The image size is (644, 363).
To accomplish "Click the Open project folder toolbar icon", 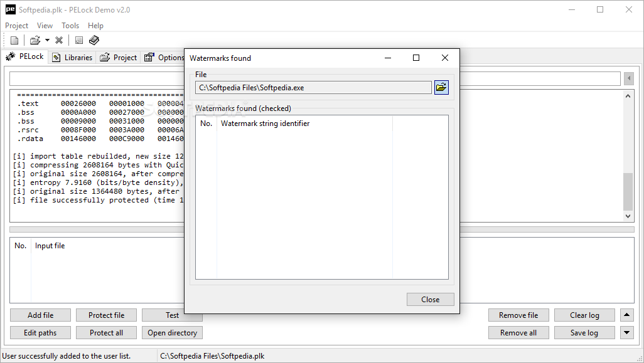I will [x=35, y=40].
